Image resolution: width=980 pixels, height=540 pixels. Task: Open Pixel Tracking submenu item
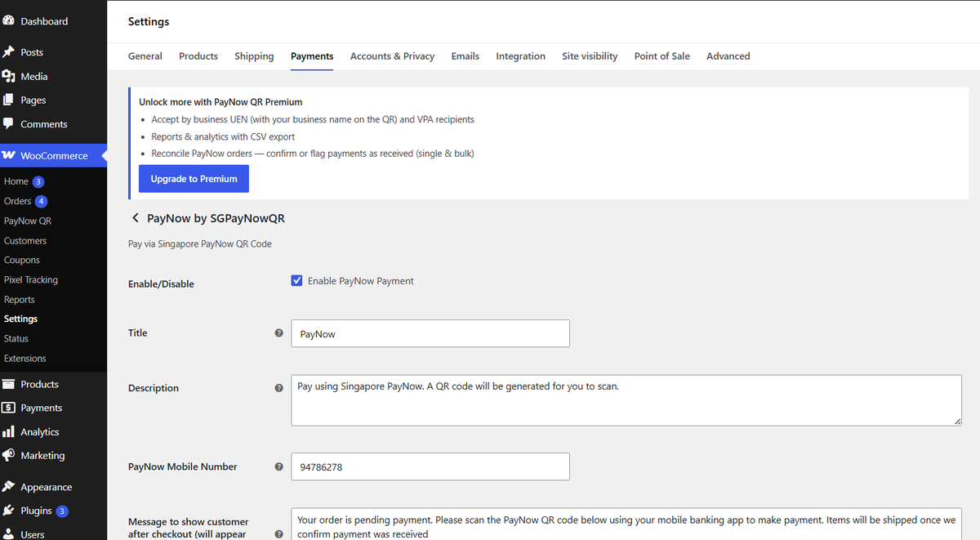(31, 279)
